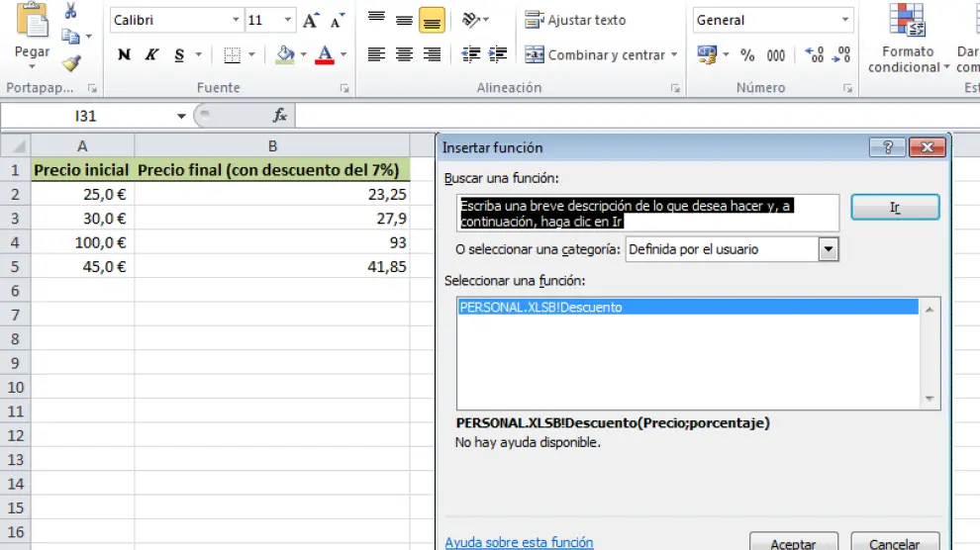Click the Increase Font Size icon
Viewport: 980px width, 550px height.
click(311, 20)
